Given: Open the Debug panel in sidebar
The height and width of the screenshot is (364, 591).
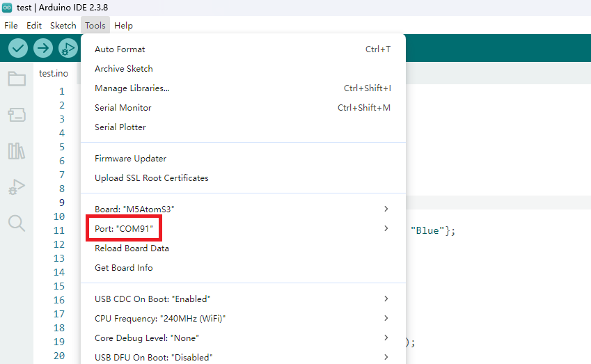Looking at the screenshot, I should tap(17, 187).
